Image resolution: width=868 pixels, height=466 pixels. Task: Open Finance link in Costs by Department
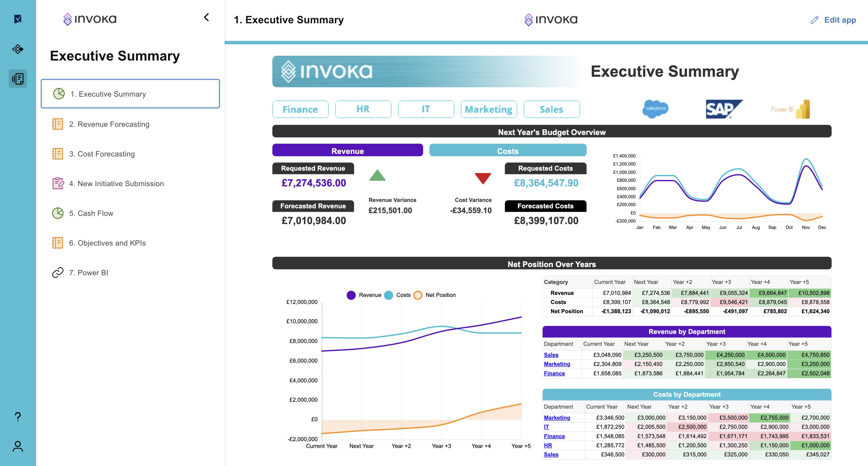[x=554, y=436]
